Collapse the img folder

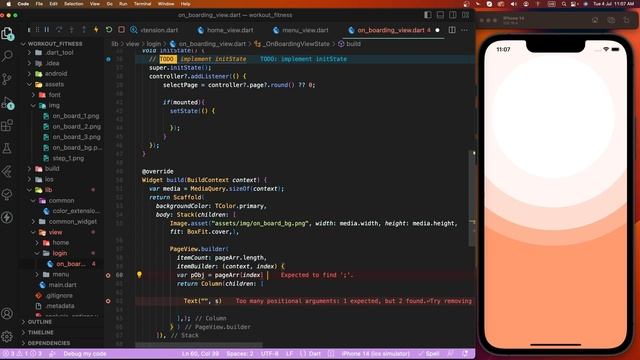54,105
